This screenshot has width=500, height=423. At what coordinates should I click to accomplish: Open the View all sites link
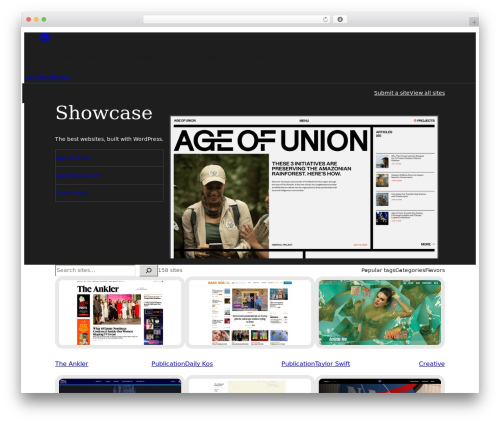point(427,93)
